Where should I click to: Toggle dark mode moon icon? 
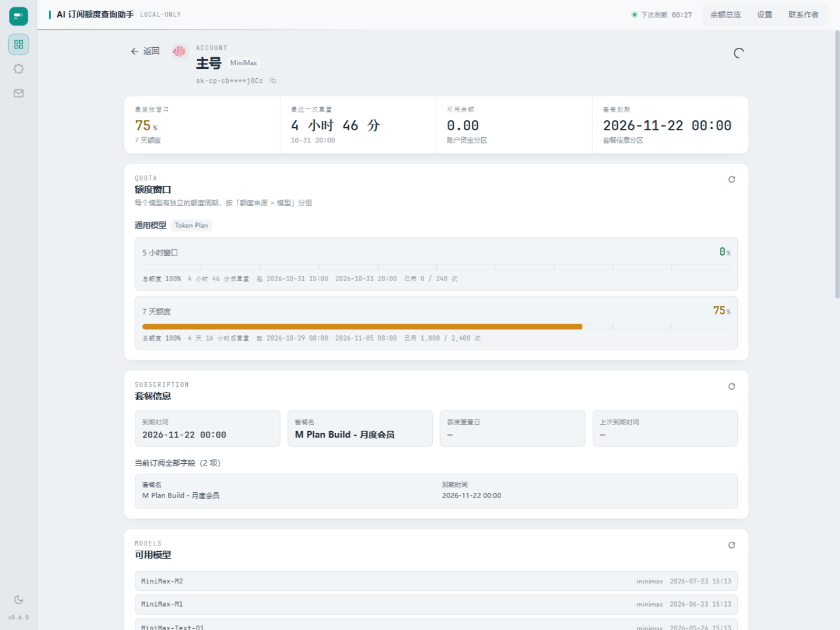pyautogui.click(x=19, y=600)
